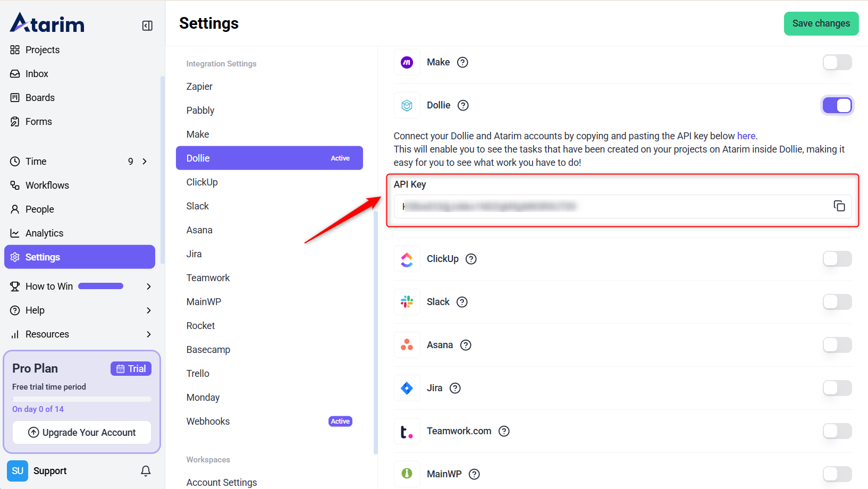868x489 pixels.
Task: Collapse the sidebar using the panel icon
Action: click(147, 26)
